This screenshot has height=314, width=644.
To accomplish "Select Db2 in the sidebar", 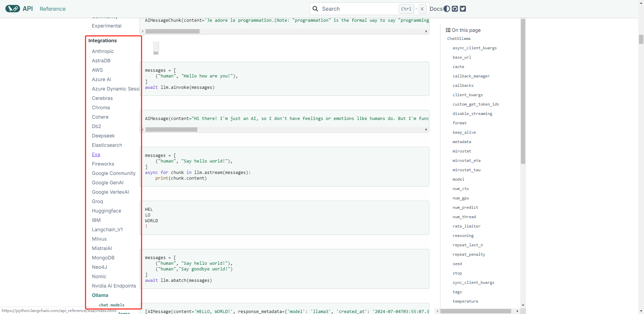I will (x=97, y=126).
